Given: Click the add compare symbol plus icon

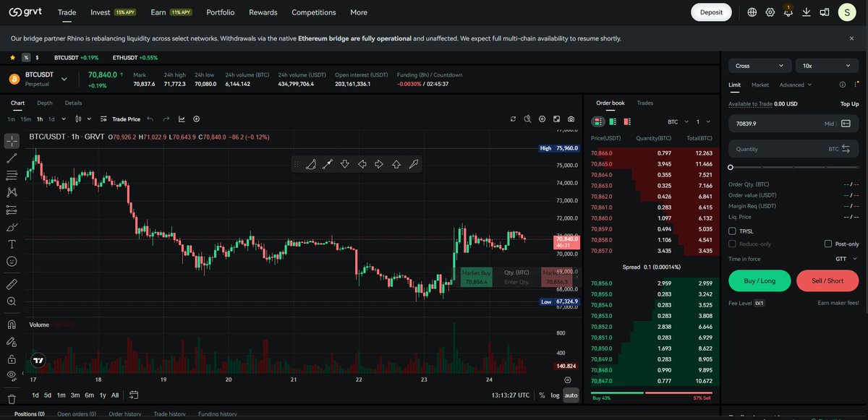Looking at the screenshot, I should pyautogui.click(x=196, y=119).
